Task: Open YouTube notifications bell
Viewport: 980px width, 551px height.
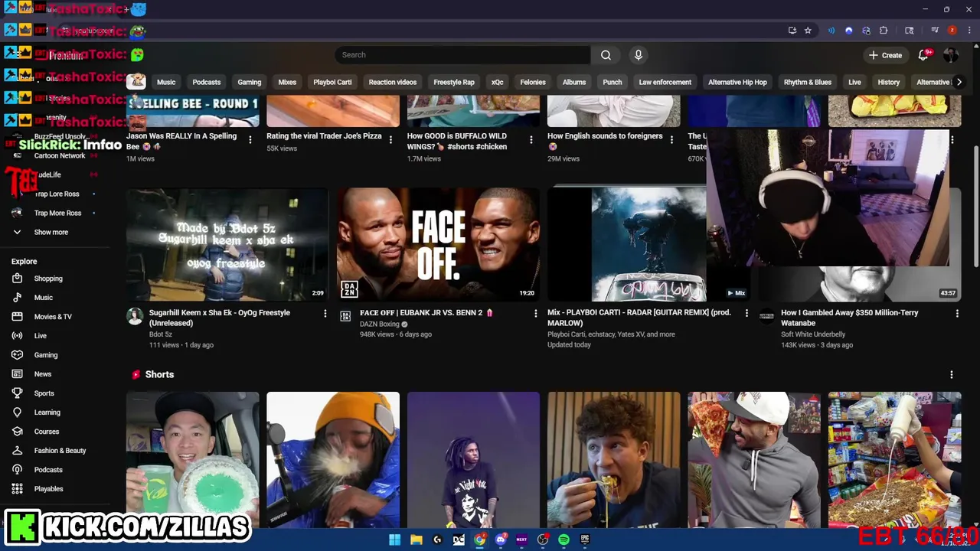Action: click(924, 55)
